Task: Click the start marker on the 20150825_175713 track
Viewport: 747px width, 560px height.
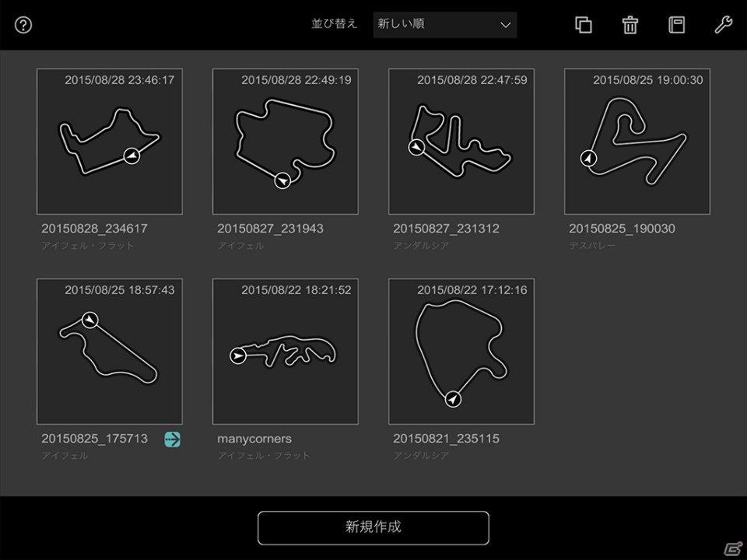Action: pos(90,320)
